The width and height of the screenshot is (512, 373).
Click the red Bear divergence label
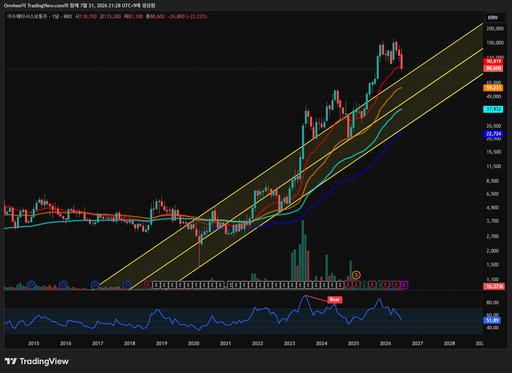(x=335, y=300)
